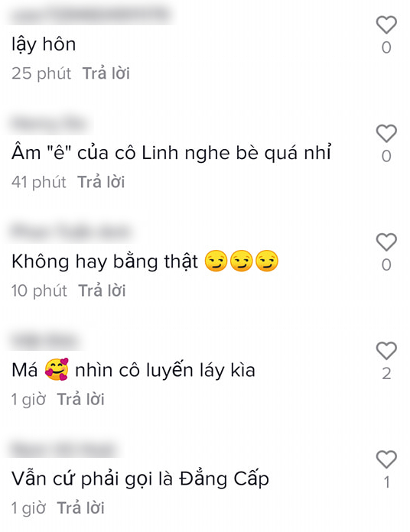Reply to the 41 phút comment
Image resolution: width=410 pixels, height=532 pixels.
tap(101, 182)
